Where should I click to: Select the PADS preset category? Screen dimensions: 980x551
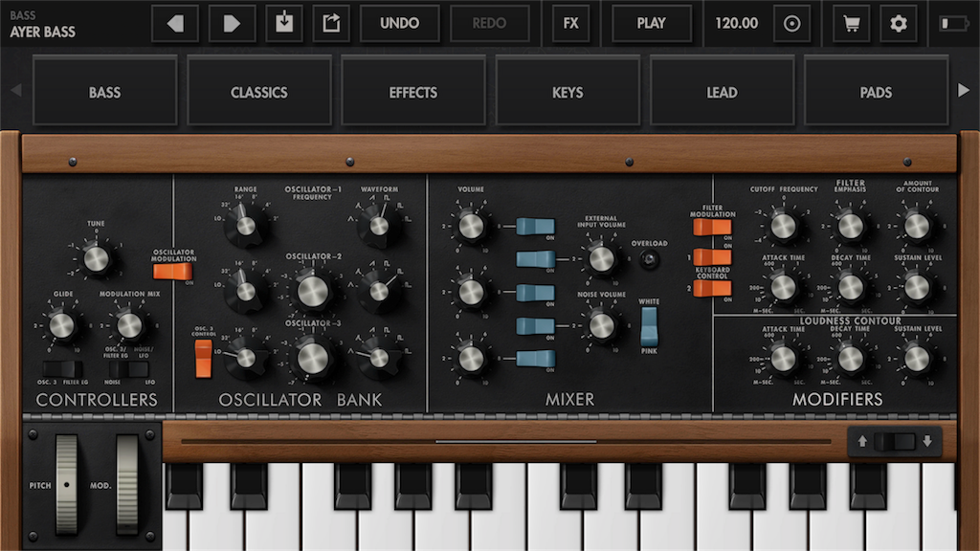pos(876,92)
